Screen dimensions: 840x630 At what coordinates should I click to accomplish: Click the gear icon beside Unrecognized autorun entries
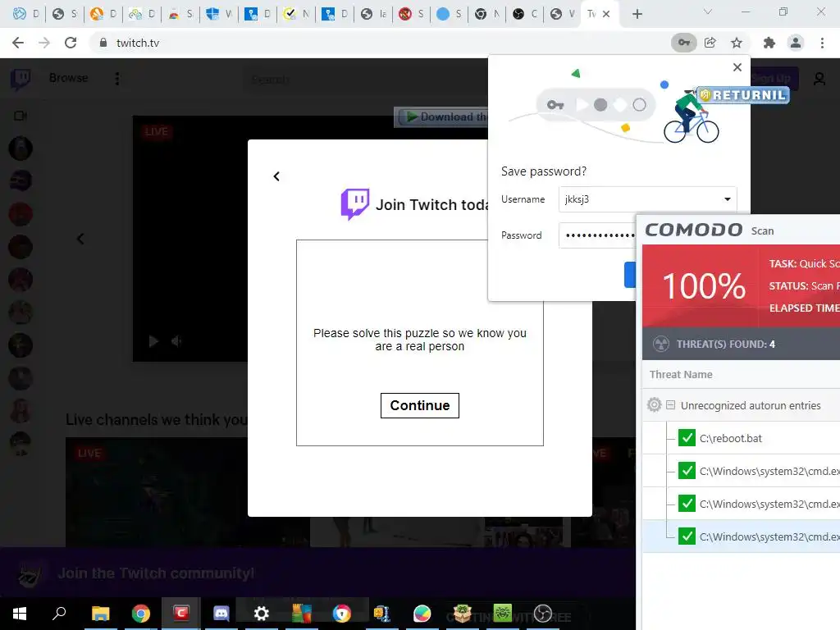654,404
